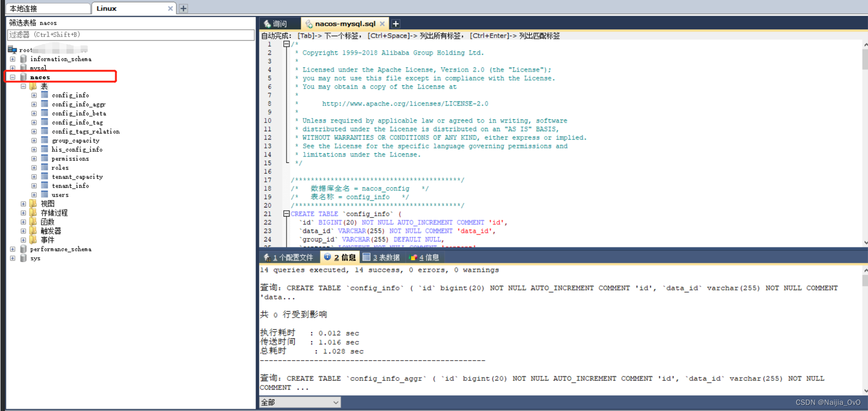Click the permissions table icon
The width and height of the screenshot is (868, 411).
tap(45, 158)
